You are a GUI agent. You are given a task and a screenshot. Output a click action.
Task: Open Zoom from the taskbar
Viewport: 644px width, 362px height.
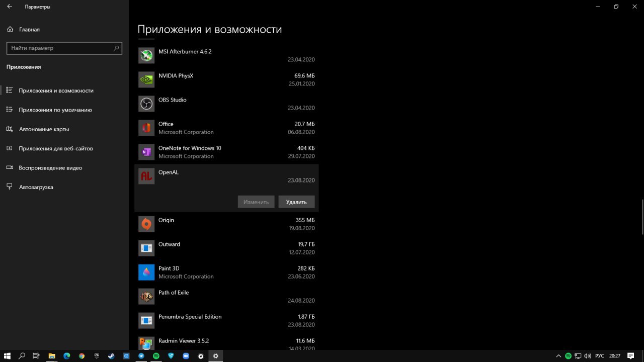[186, 356]
